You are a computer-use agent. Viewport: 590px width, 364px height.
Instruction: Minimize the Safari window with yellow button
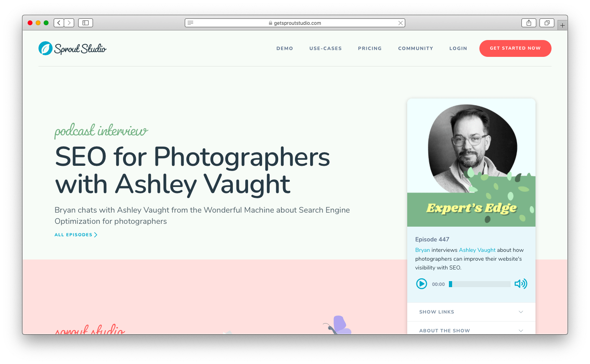point(38,23)
